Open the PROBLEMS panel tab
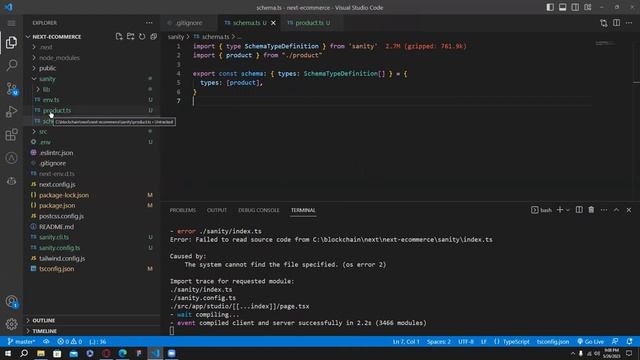 pos(183,210)
